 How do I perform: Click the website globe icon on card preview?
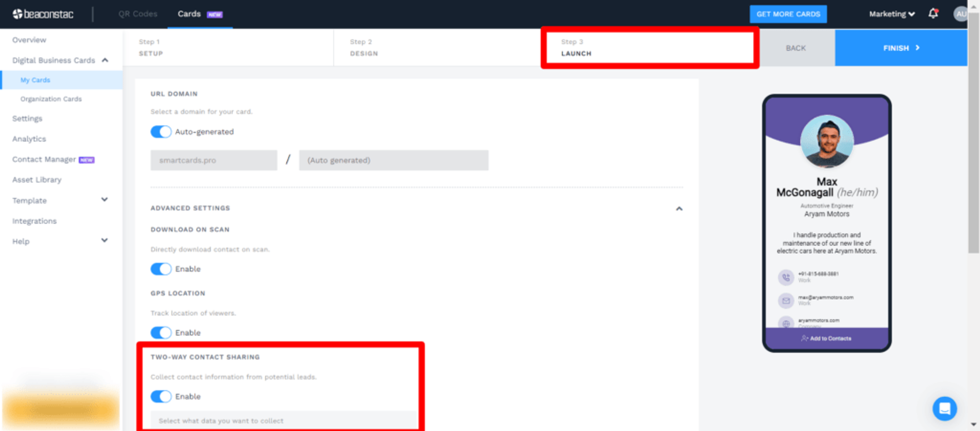[x=786, y=323]
